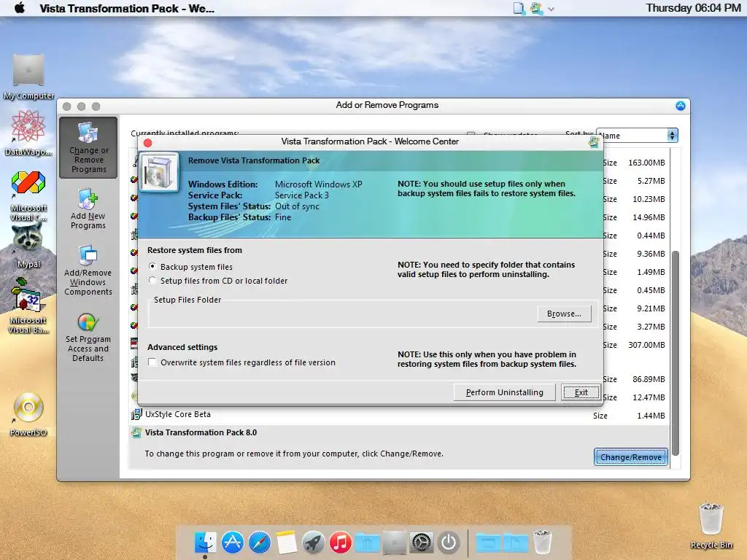Click the Apple logo in the menu bar
The image size is (747, 560).
(x=20, y=8)
